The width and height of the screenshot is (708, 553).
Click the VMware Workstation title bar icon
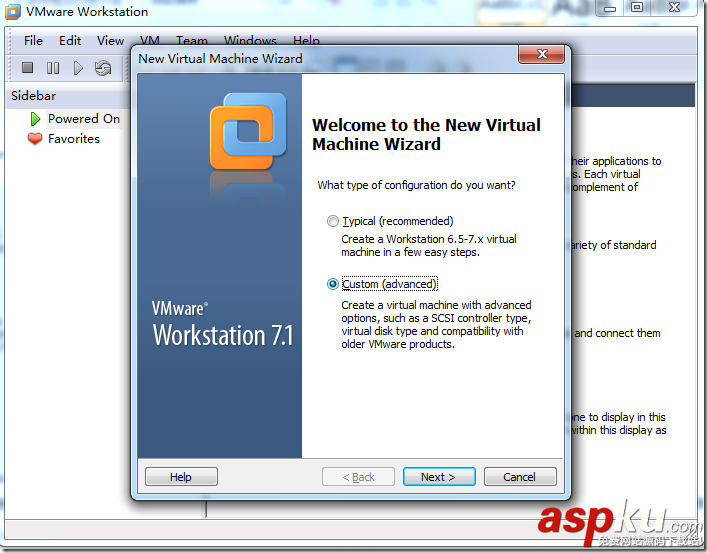[12, 11]
